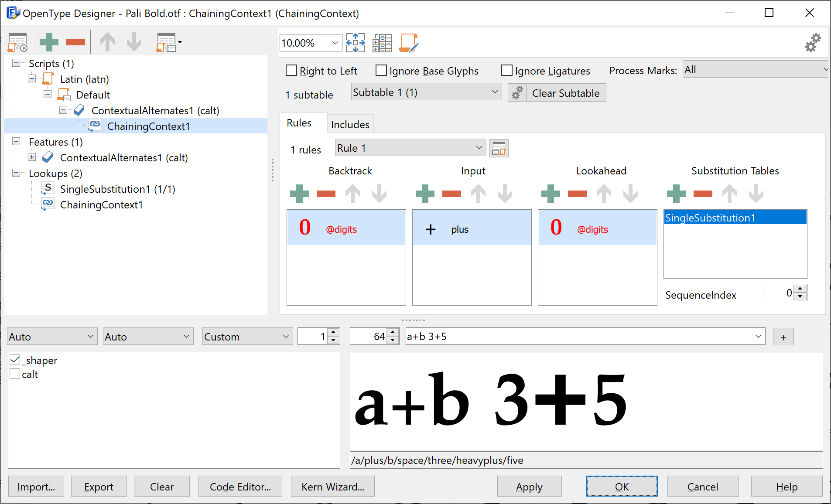Remove Input entry with red minus
831x504 pixels.
tap(451, 194)
